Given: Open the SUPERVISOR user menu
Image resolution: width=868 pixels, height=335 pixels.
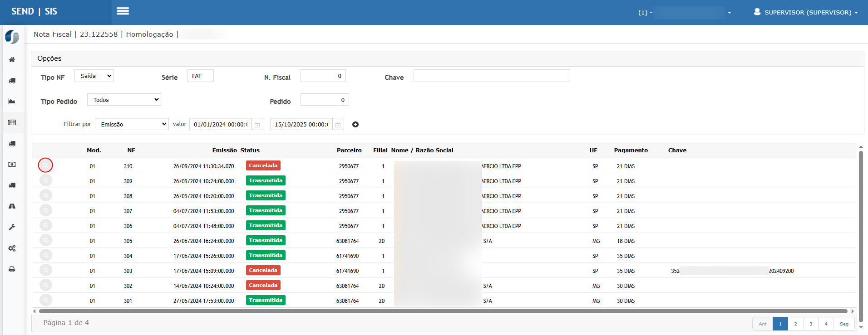Looking at the screenshot, I should (x=806, y=12).
